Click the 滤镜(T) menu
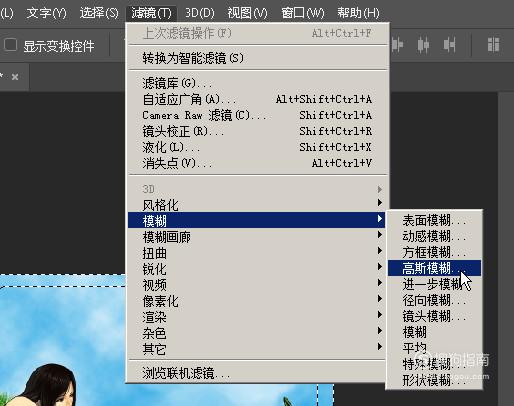Viewport: 514px width, 406px height. coord(151,13)
